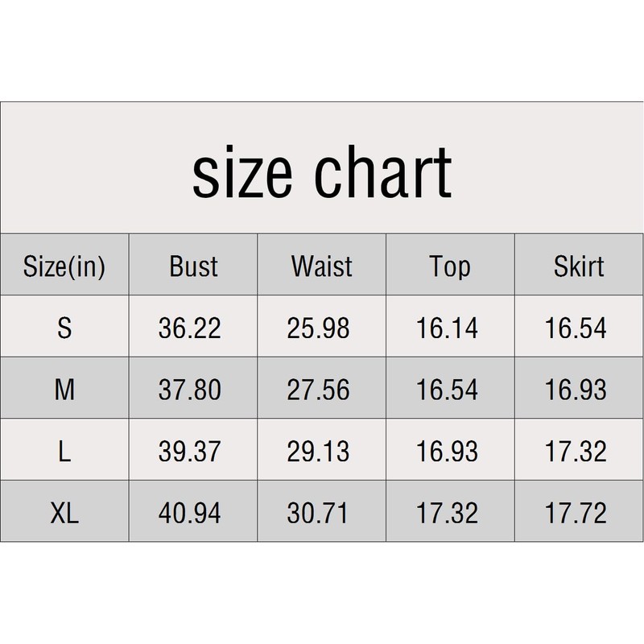Click the 16.14 top length cell
This screenshot has width=644, height=644.
click(x=448, y=328)
